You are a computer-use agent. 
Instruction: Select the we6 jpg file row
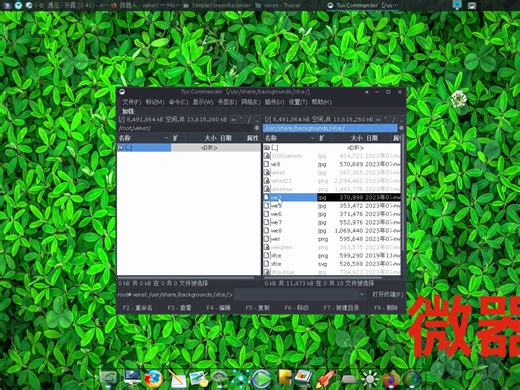coord(332,214)
